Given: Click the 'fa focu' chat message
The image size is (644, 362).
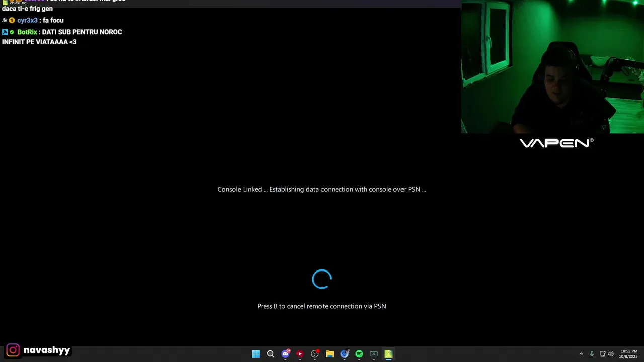Looking at the screenshot, I should click(x=53, y=20).
